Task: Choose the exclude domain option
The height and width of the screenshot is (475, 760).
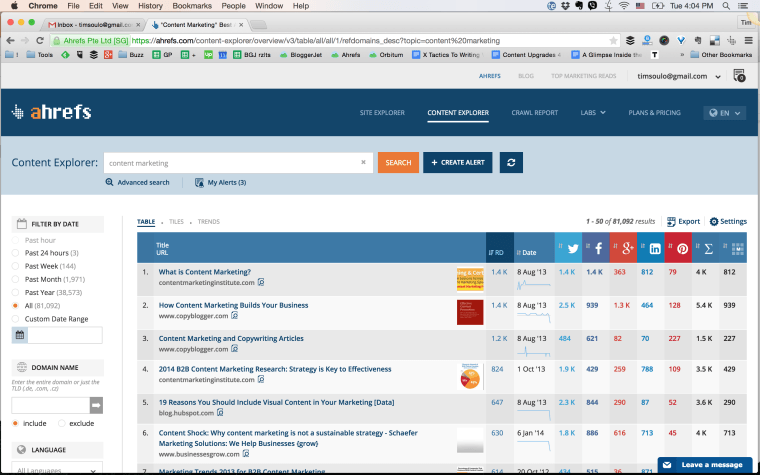Action: (x=62, y=423)
